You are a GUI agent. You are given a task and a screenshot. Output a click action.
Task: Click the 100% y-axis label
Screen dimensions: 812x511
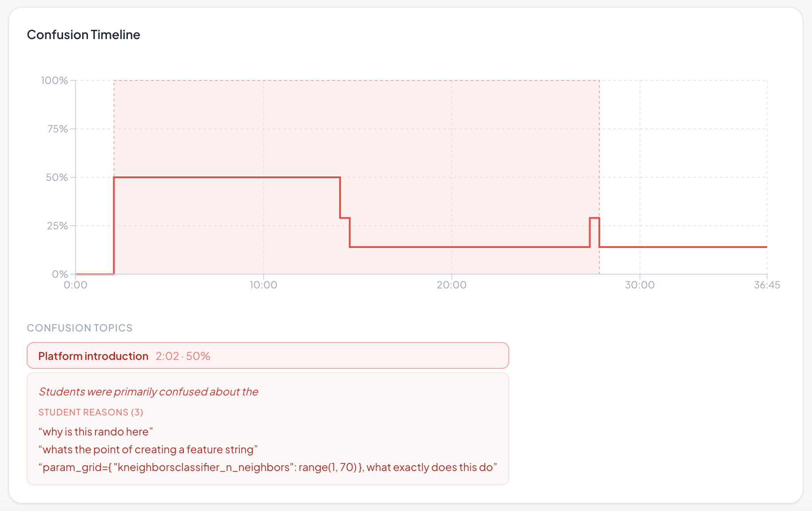coord(55,80)
